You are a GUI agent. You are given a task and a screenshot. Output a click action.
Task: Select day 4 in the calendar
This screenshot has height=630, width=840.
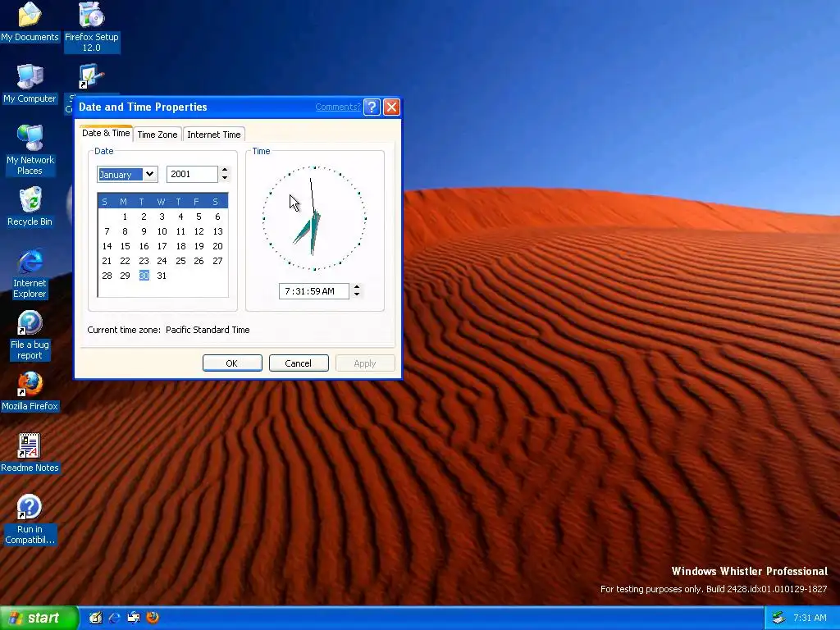[x=180, y=217]
